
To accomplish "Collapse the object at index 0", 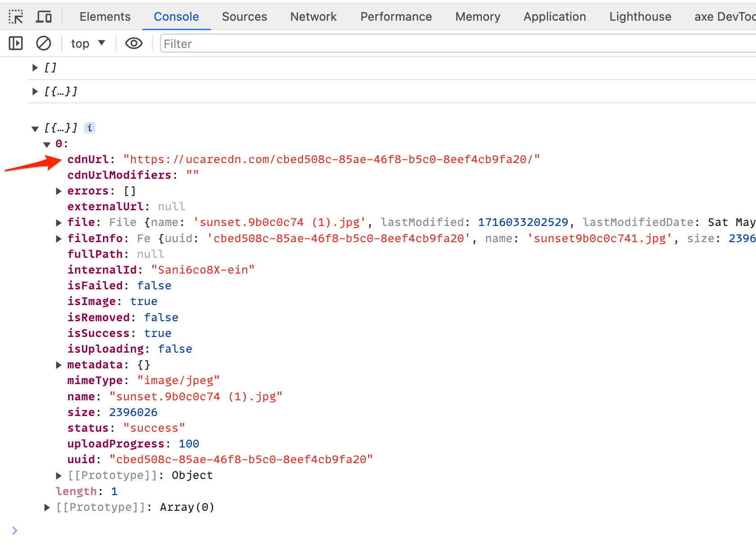I will coord(47,144).
